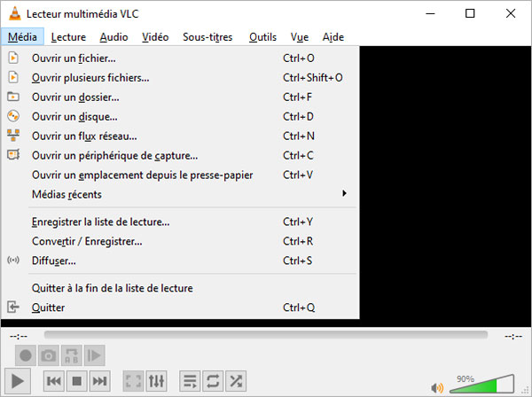Click the Diffuser broadcast icon

point(13,261)
